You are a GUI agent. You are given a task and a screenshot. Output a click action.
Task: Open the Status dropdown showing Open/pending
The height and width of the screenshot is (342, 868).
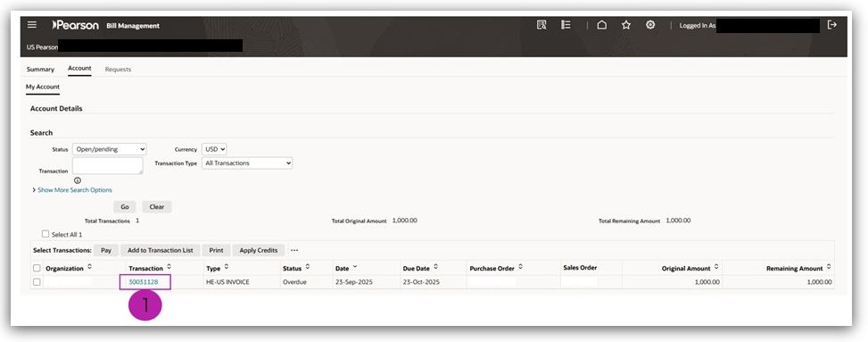tap(110, 149)
